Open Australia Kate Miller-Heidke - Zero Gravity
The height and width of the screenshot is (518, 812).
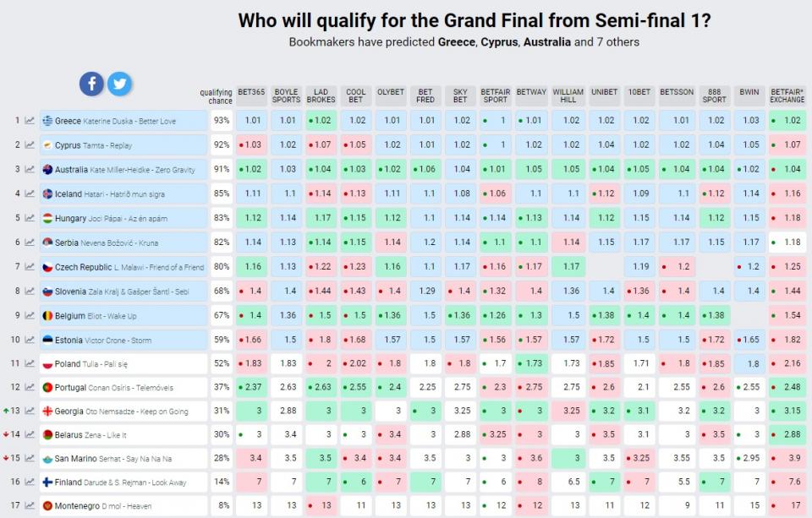(123, 170)
